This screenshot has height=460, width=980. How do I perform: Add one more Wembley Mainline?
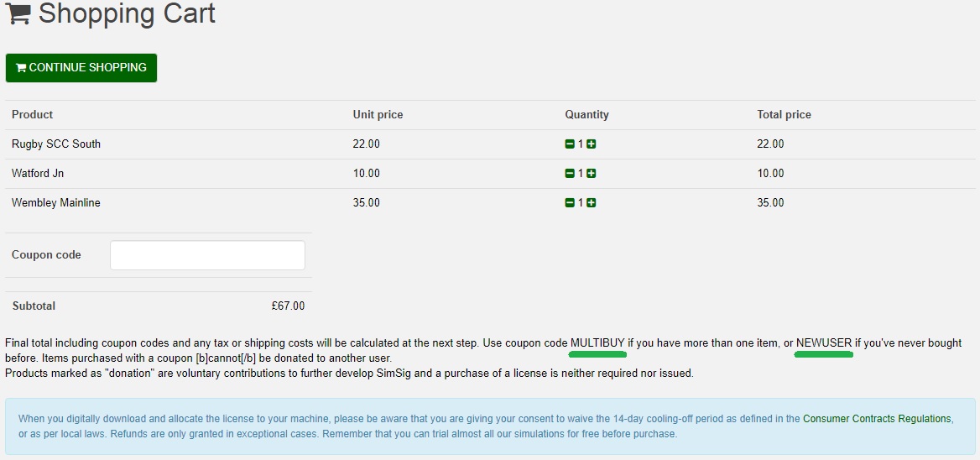click(592, 203)
